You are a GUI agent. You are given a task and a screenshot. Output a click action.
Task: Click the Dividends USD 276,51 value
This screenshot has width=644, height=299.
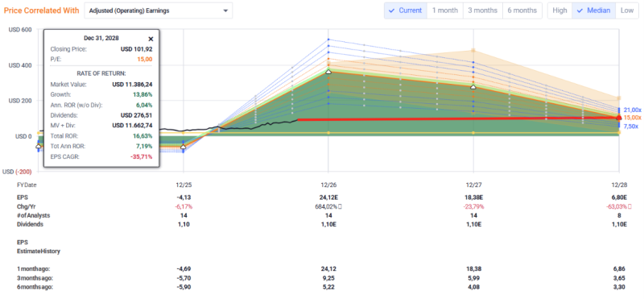click(x=136, y=115)
